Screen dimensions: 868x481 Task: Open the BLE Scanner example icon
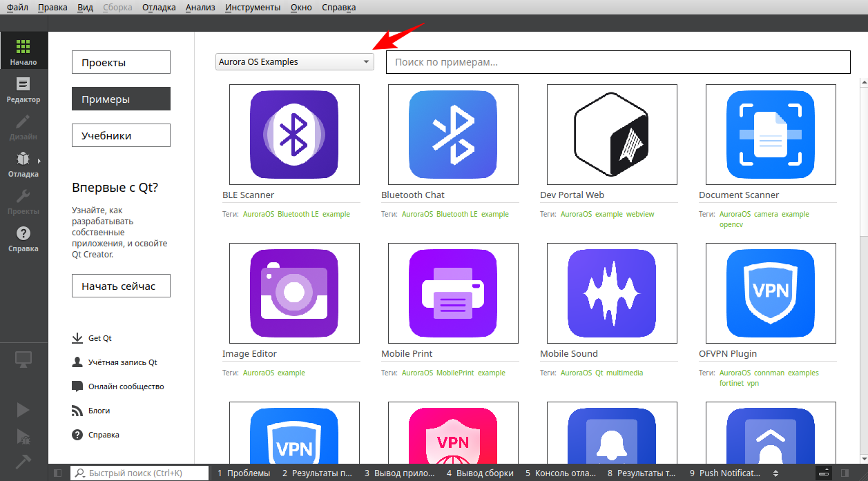[294, 135]
